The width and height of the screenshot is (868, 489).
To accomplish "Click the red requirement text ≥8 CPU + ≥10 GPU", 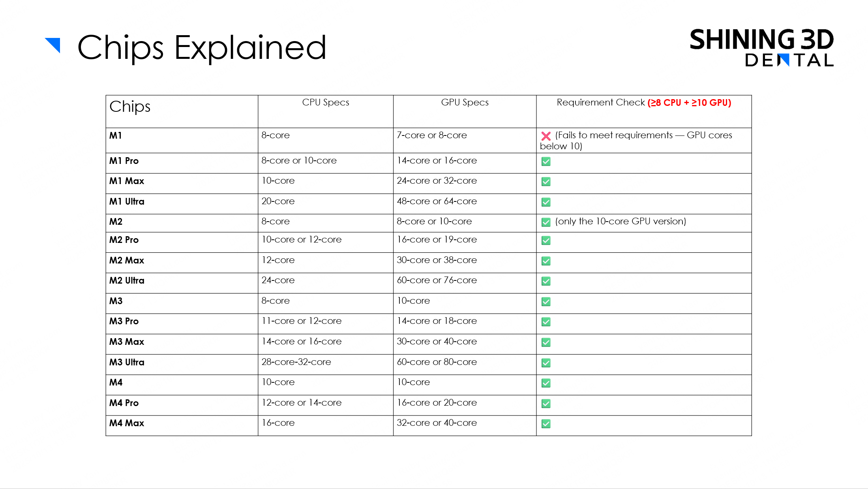I will pos(689,103).
